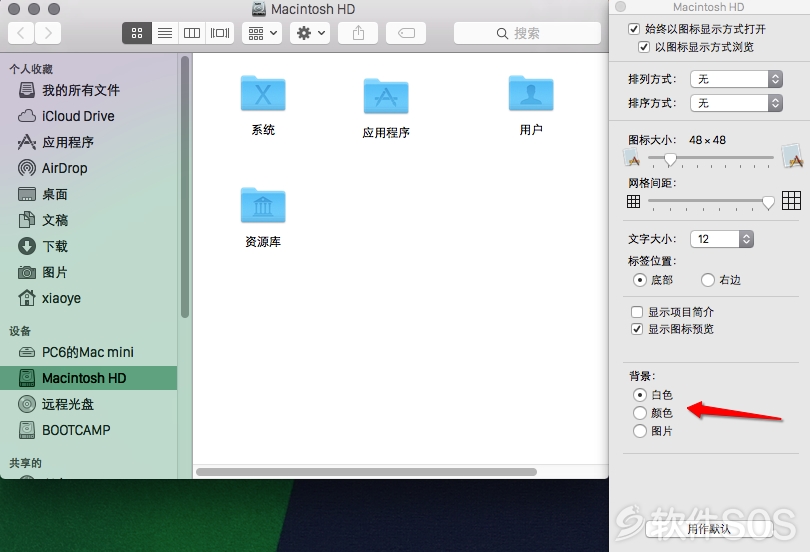Open 桌面 in sidebar

pos(89,194)
